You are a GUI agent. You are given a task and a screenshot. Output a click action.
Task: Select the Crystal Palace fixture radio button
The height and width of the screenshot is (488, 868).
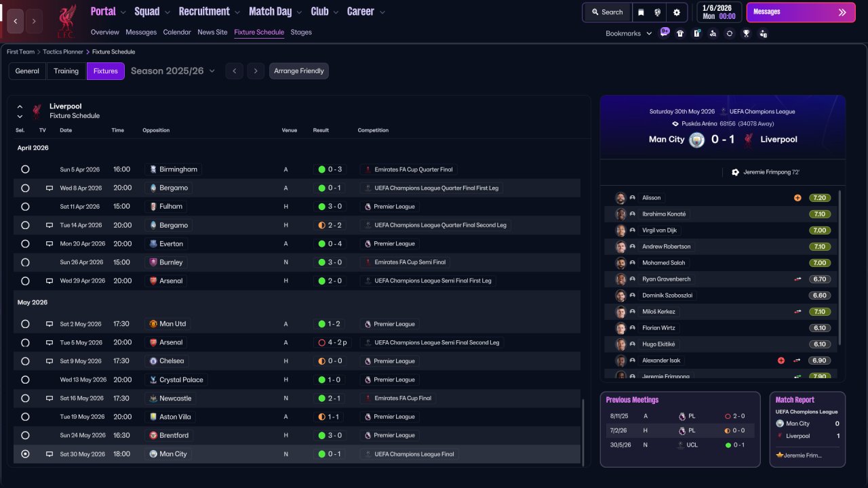pyautogui.click(x=25, y=380)
